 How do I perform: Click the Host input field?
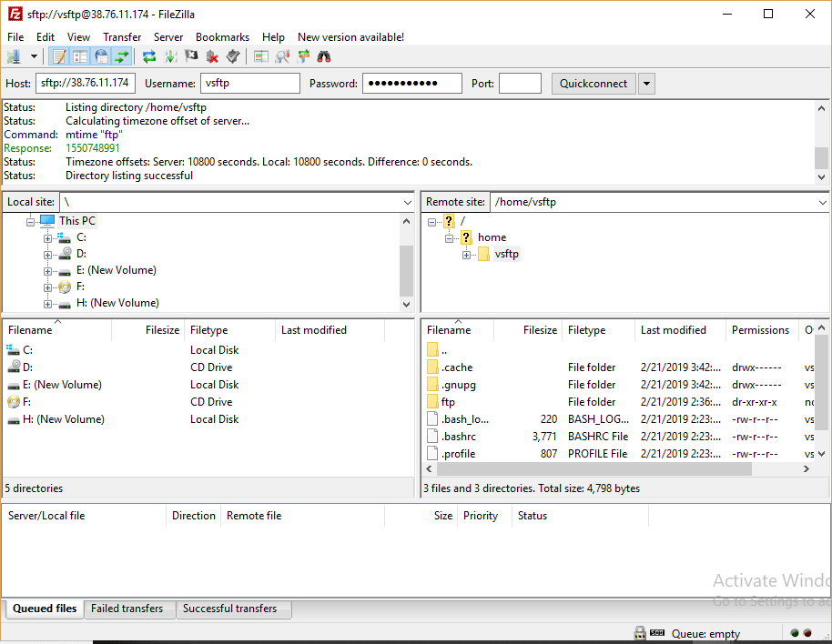click(86, 83)
